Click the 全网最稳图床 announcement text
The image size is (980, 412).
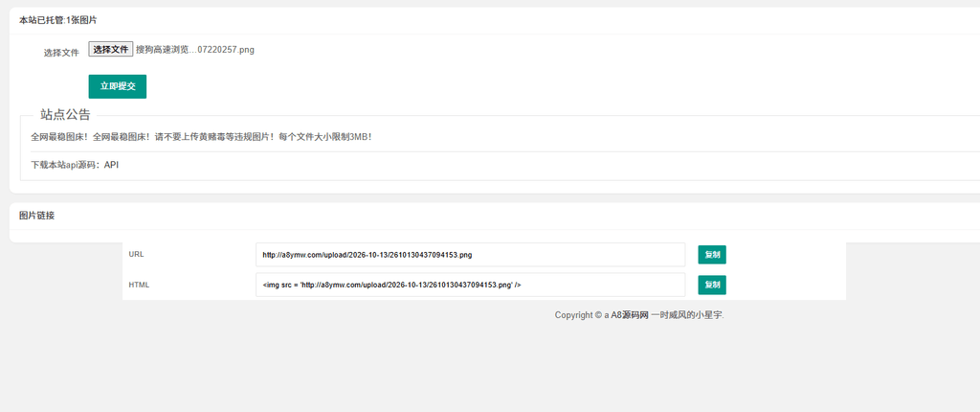[x=201, y=136]
